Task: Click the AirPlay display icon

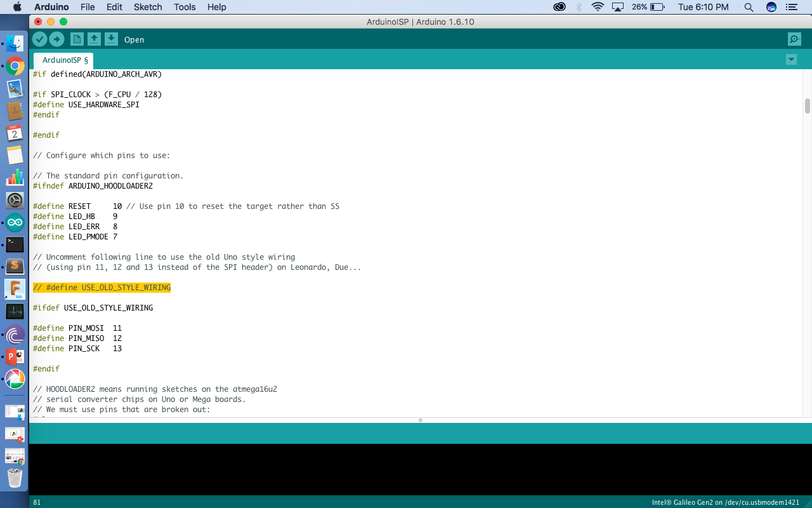Action: point(618,7)
